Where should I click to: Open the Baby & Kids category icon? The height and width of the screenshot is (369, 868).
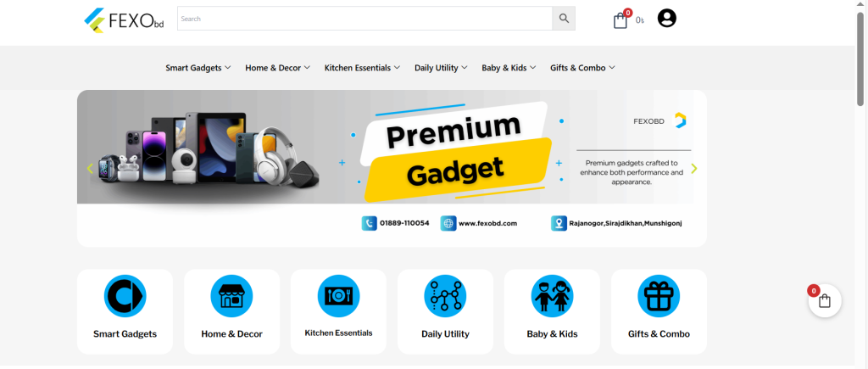click(552, 296)
